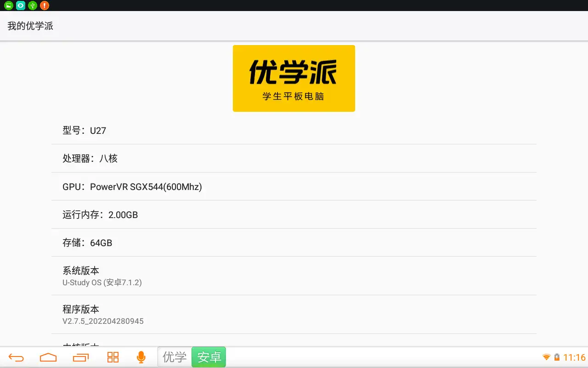The height and width of the screenshot is (368, 588).
Task: Tap the 型号 U27 row
Action: click(x=294, y=131)
